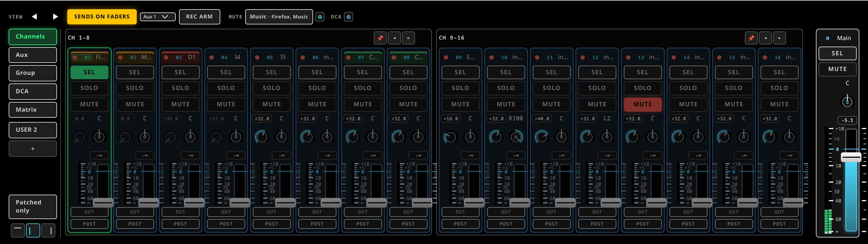Click the channel 04 fader handle
This screenshot has height=244, width=868.
click(x=240, y=203)
